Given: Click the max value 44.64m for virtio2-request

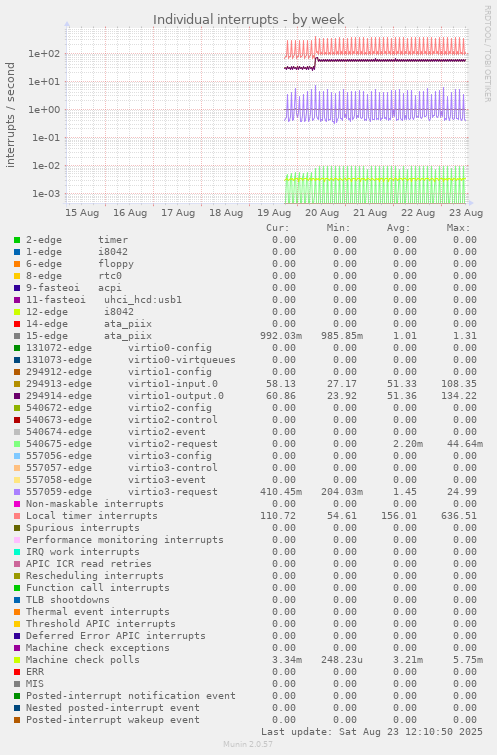Looking at the screenshot, I should [x=465, y=444].
